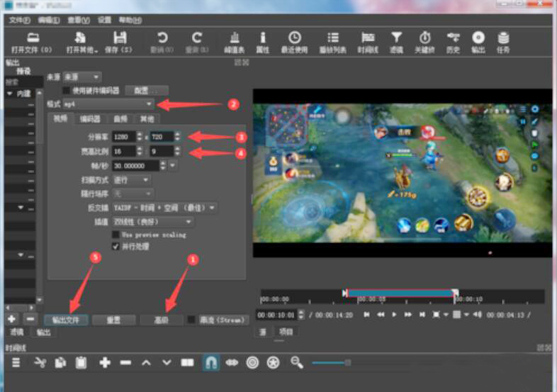Click the 重置 reset button
Viewport: 557px width, 392px height.
pyautogui.click(x=113, y=320)
